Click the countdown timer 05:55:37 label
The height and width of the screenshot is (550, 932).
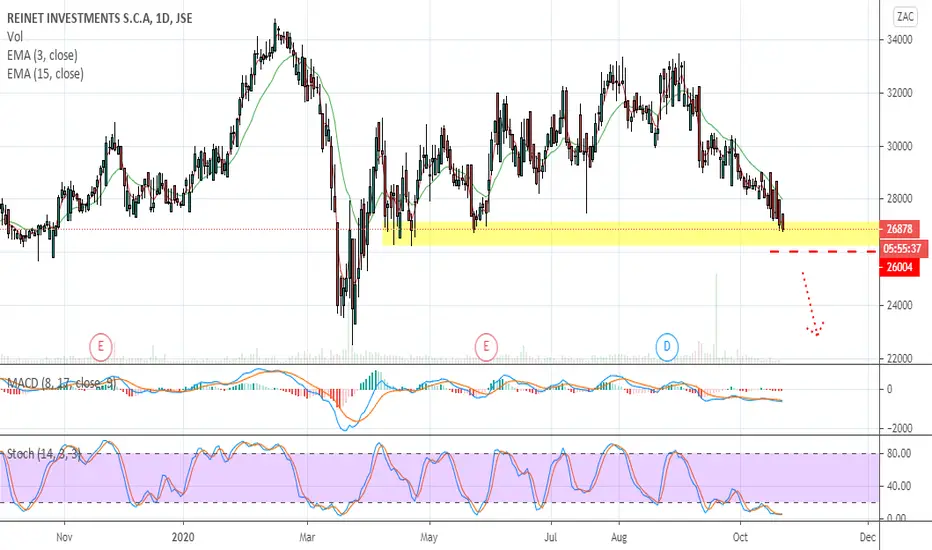pyautogui.click(x=903, y=249)
